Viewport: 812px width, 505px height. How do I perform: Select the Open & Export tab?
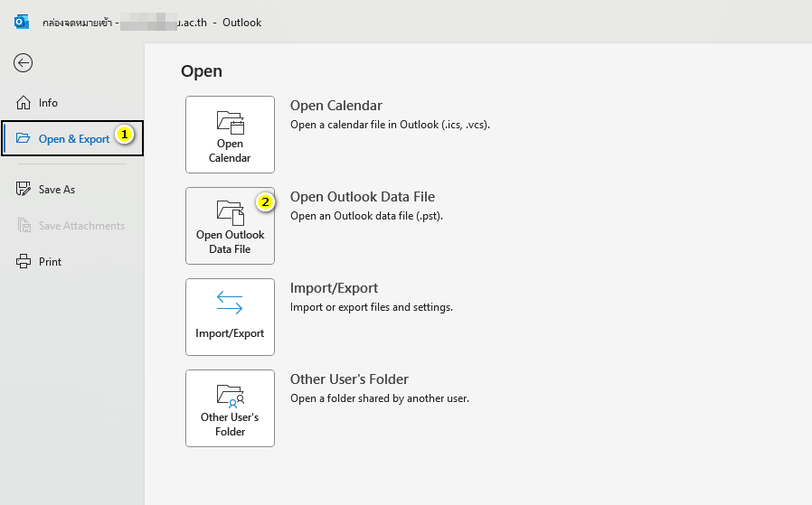tap(73, 139)
